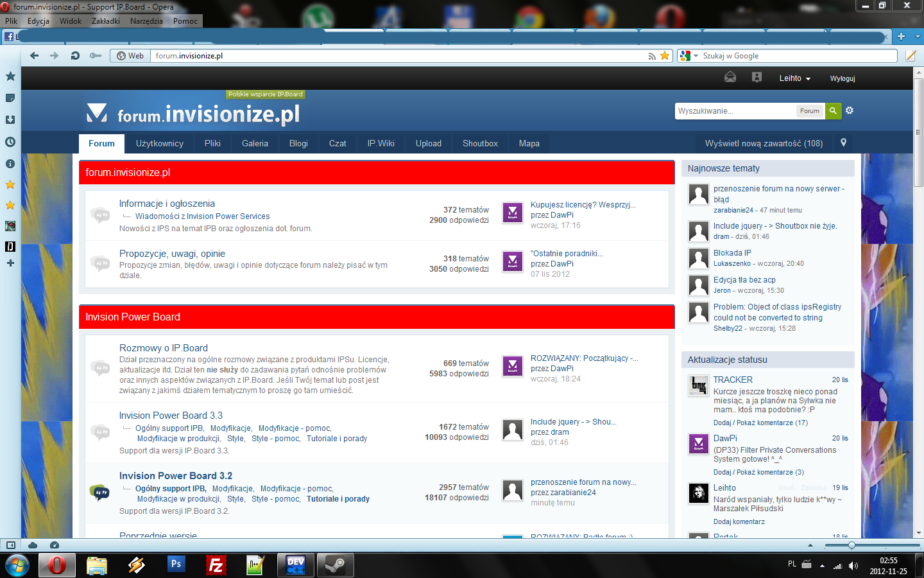924x578 pixels.
Task: Expand the Leihto user dropdown menu
Action: tap(794, 78)
